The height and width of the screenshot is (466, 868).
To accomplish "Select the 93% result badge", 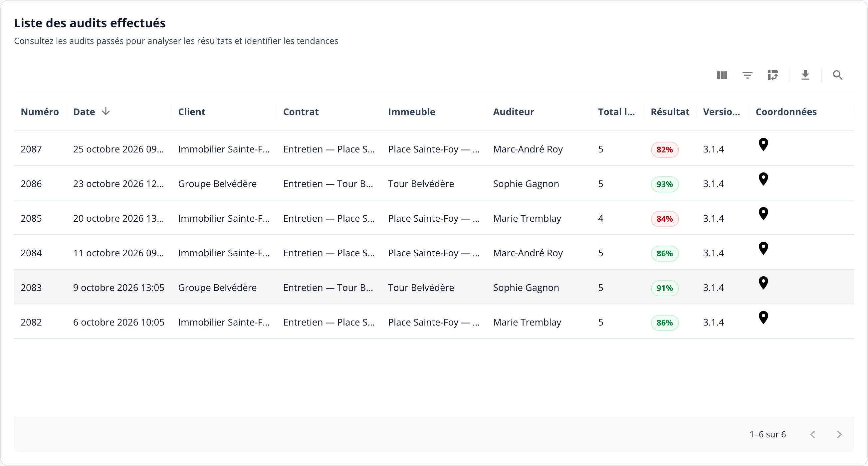I will coord(664,184).
